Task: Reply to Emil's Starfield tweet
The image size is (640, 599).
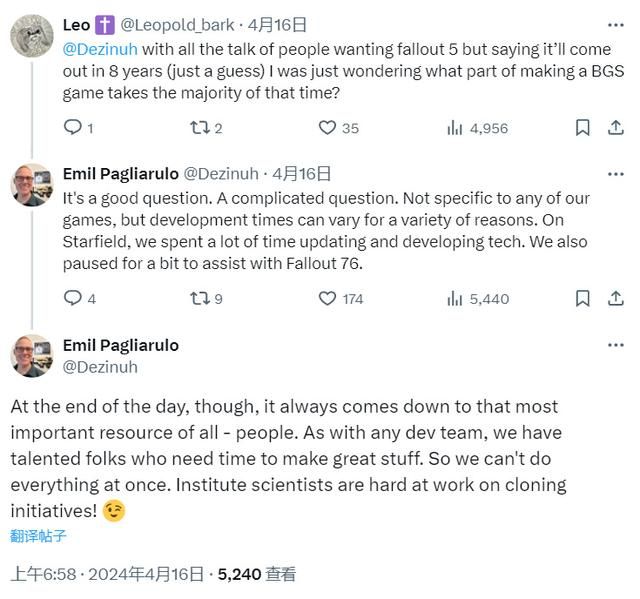Action: pyautogui.click(x=72, y=298)
